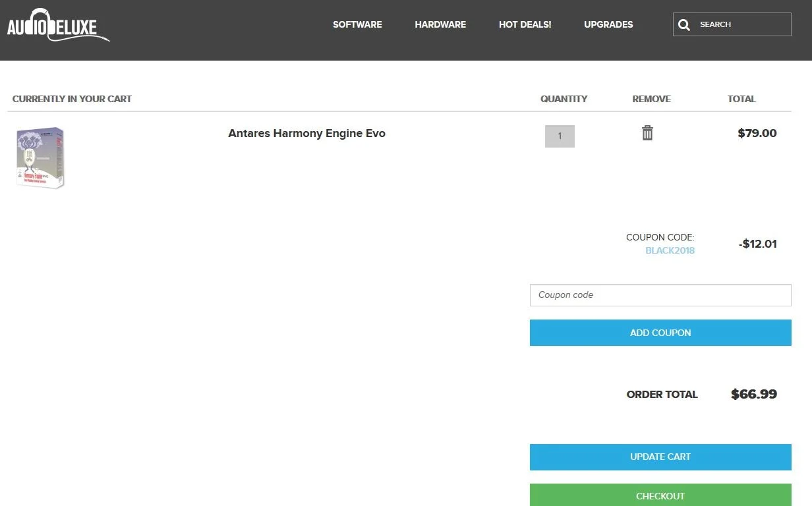This screenshot has width=812, height=506.
Task: Click the Total column header
Action: click(741, 99)
